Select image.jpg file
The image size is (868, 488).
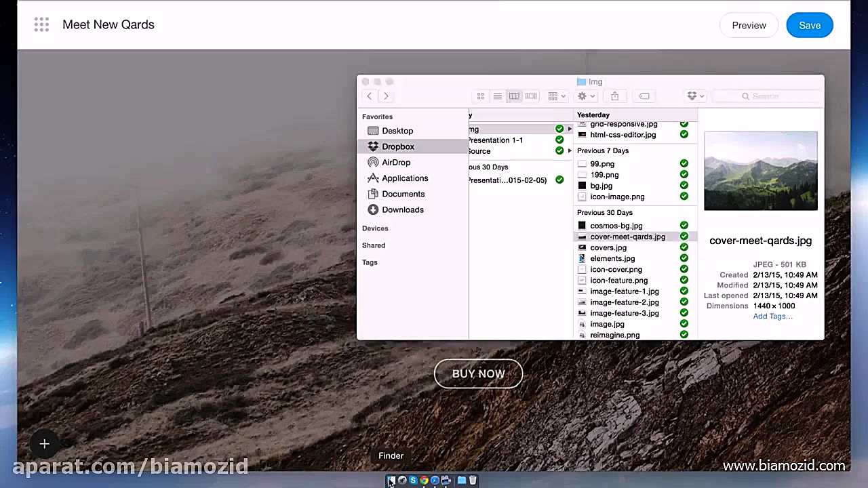click(607, 324)
